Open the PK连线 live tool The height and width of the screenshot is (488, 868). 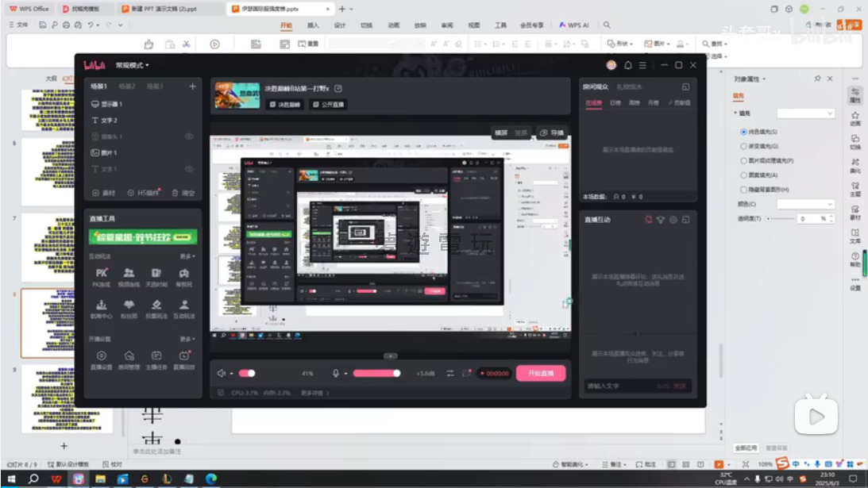point(102,275)
